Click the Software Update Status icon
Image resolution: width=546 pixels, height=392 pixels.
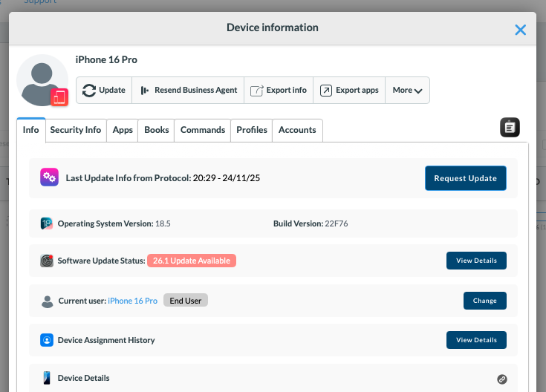[47, 261]
